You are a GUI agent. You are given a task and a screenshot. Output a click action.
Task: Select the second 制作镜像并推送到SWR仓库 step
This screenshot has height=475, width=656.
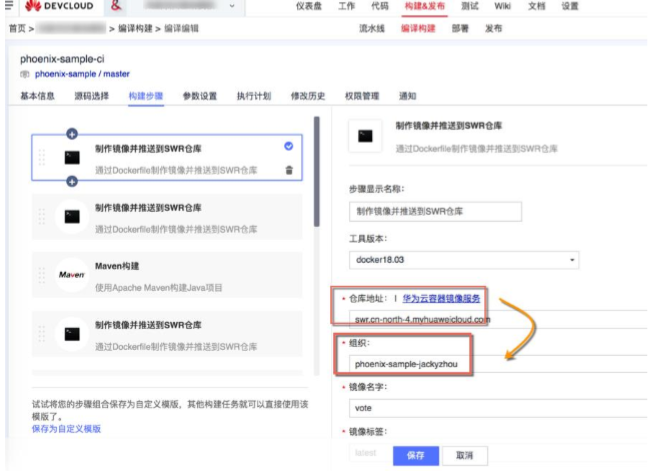tap(167, 217)
